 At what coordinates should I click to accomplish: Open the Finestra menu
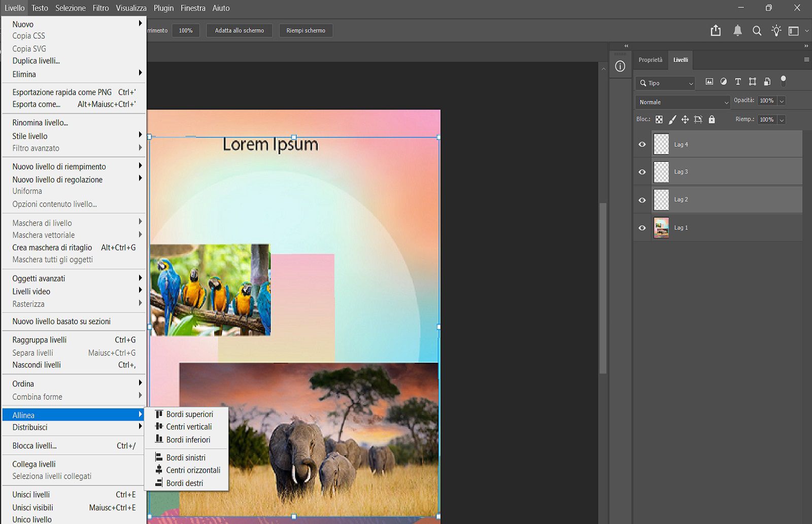193,8
